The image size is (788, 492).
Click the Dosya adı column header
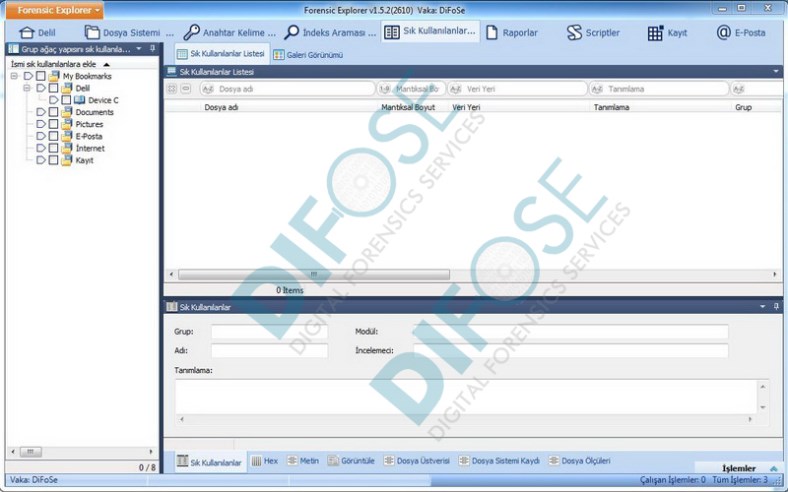pos(221,107)
